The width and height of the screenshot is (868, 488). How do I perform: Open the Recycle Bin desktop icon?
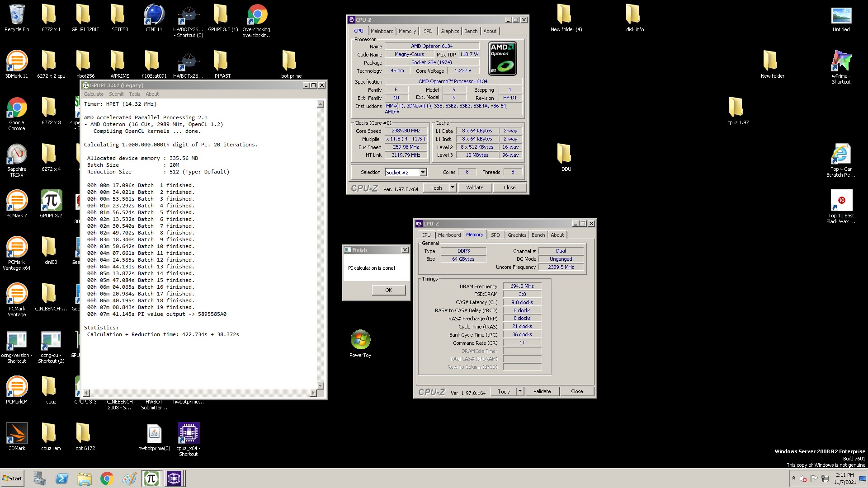17,18
